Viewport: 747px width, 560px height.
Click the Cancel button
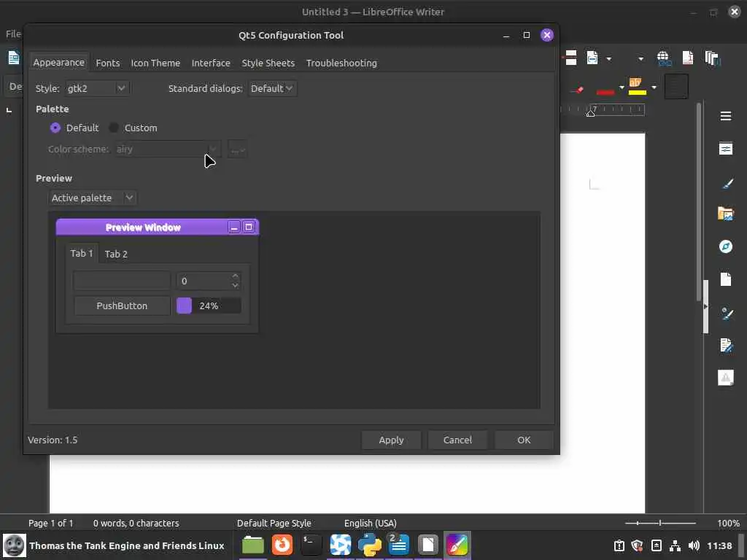coord(457,440)
